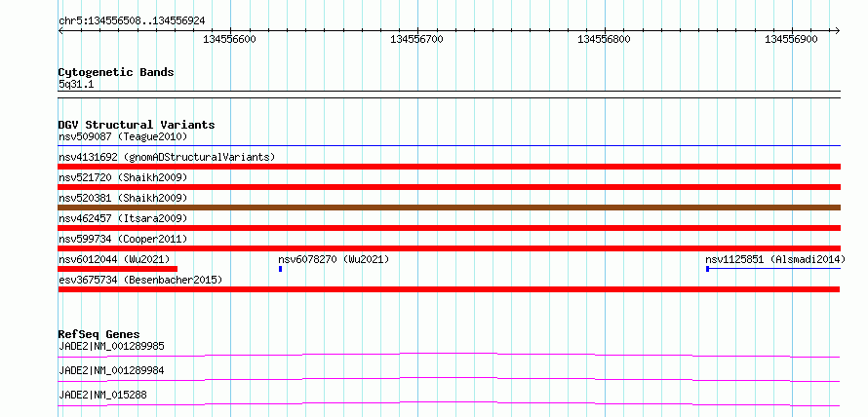
Task: Open variant nsv6078270 (Wu2021) label
Action: 334,259
